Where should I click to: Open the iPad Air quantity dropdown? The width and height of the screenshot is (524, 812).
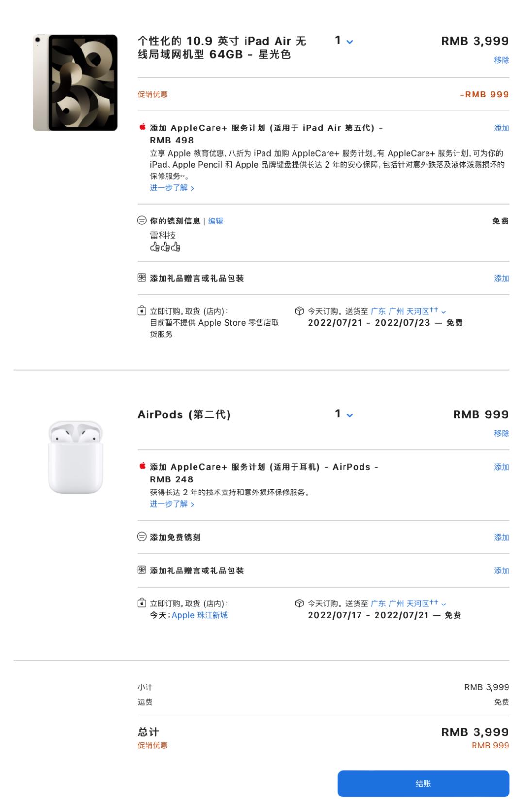point(344,41)
